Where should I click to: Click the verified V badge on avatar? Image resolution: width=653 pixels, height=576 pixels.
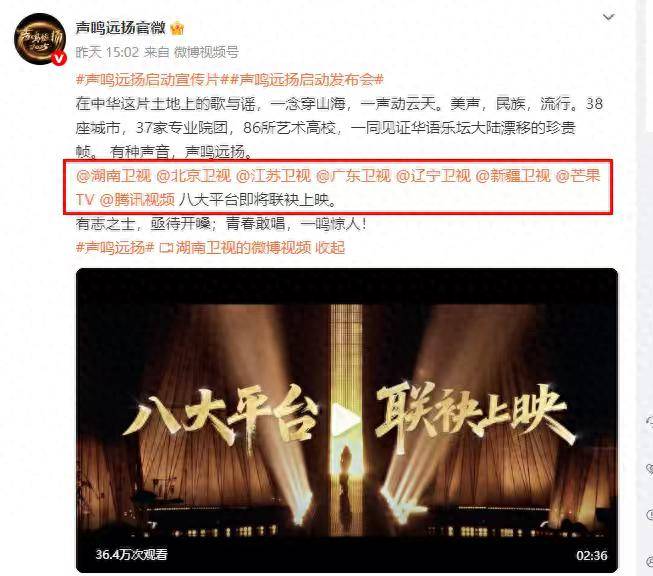59,58
